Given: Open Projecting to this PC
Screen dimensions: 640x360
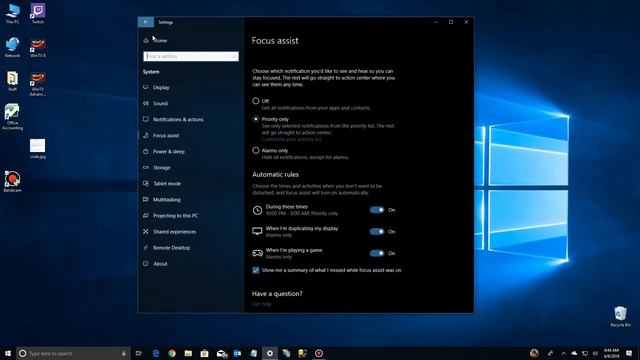Looking at the screenshot, I should click(x=175, y=216).
